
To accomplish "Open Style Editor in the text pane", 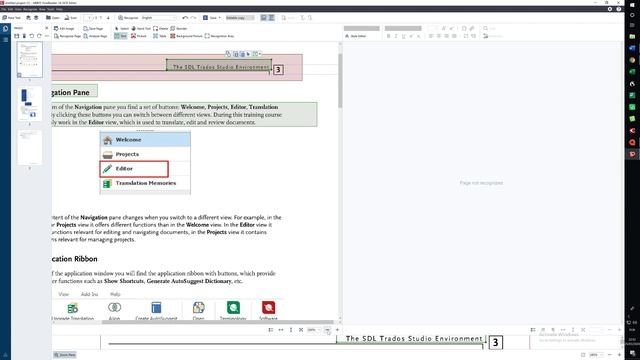I will pos(356,36).
